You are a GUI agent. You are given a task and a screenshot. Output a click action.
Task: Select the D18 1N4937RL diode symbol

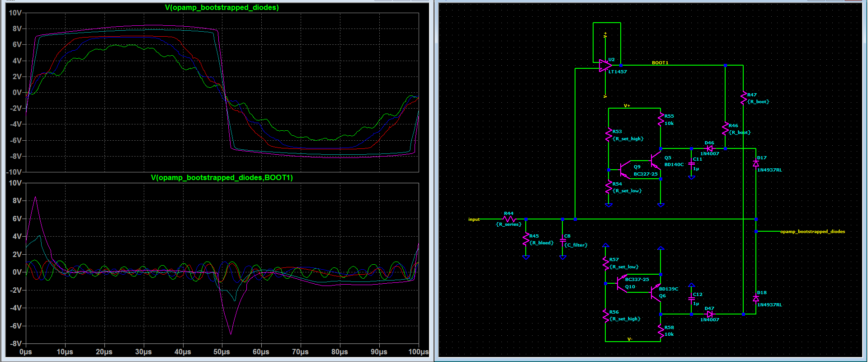click(x=756, y=298)
